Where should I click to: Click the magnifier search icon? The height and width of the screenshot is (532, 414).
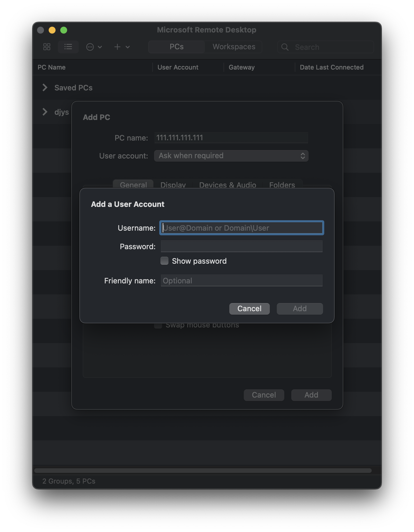tap(285, 47)
